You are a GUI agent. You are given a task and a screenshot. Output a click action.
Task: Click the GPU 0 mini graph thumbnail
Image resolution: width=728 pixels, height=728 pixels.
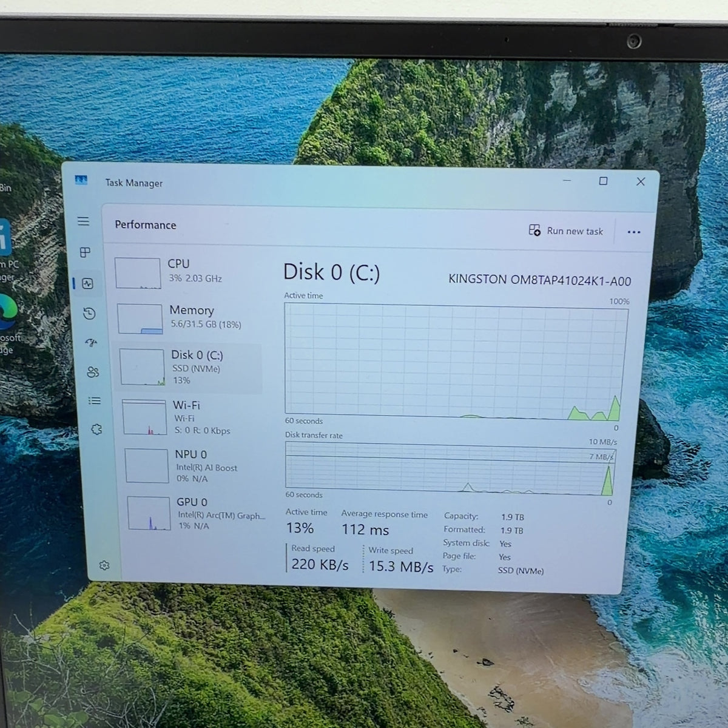[x=149, y=513]
